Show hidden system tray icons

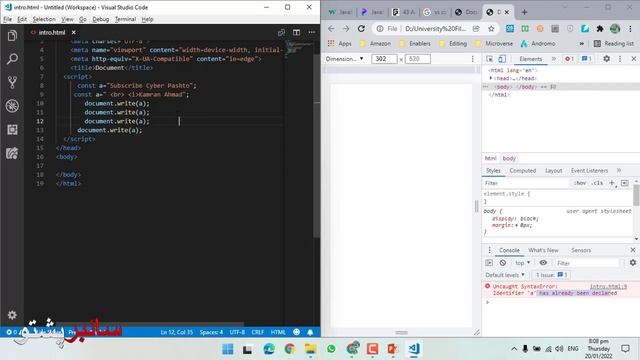pos(514,349)
